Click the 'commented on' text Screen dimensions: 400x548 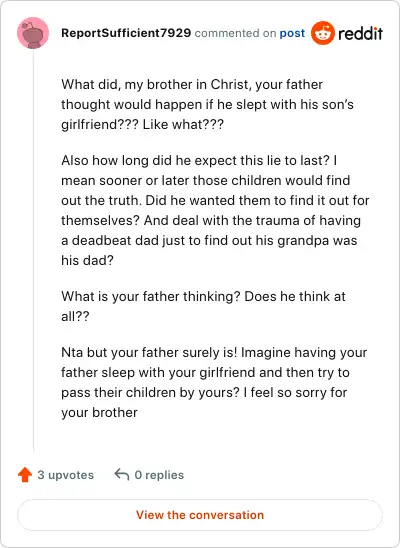click(x=235, y=33)
